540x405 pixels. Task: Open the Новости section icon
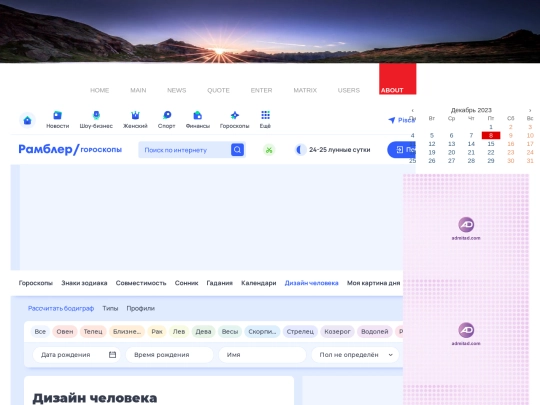point(58,115)
